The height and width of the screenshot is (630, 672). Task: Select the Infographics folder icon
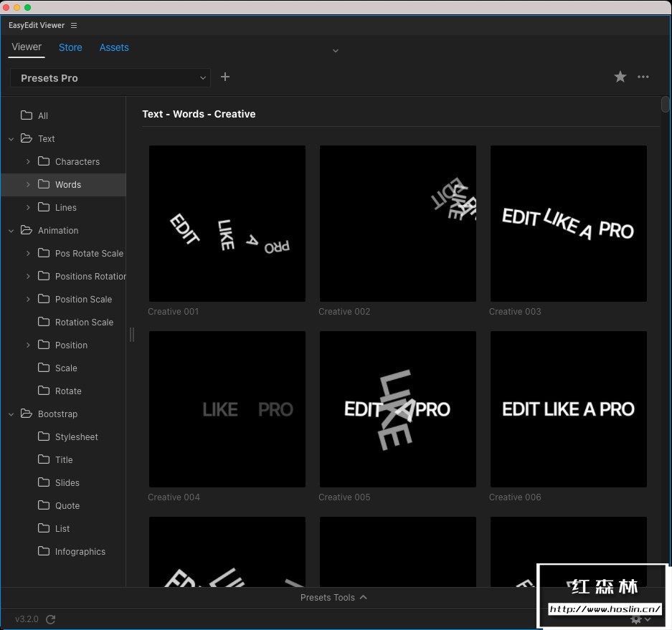pyautogui.click(x=44, y=551)
